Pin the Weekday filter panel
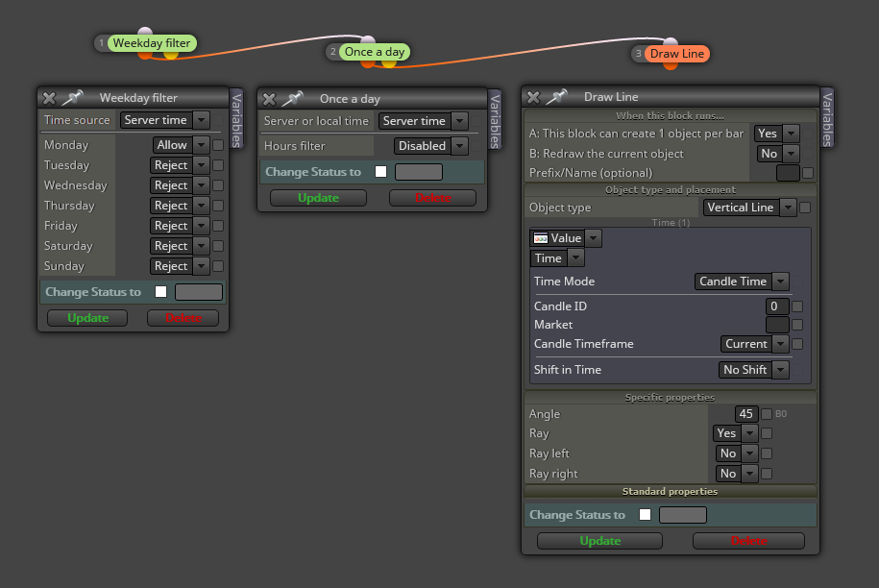Image resolution: width=879 pixels, height=588 pixels. click(x=72, y=98)
